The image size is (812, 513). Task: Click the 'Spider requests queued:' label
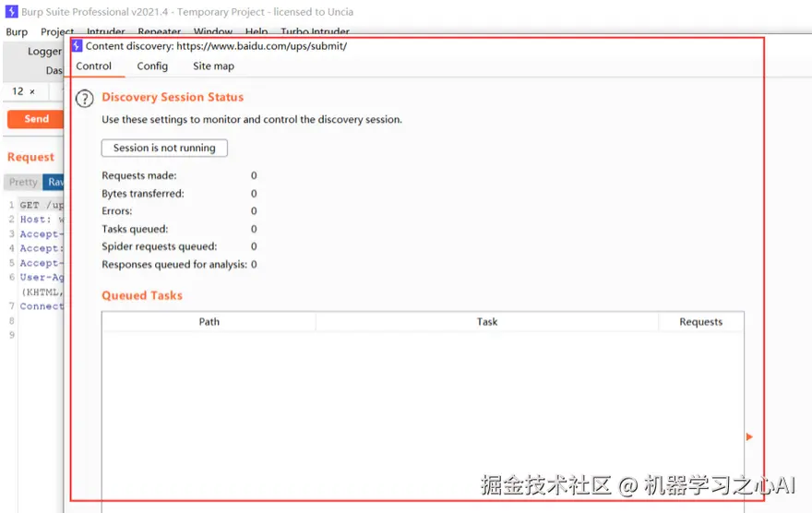159,246
